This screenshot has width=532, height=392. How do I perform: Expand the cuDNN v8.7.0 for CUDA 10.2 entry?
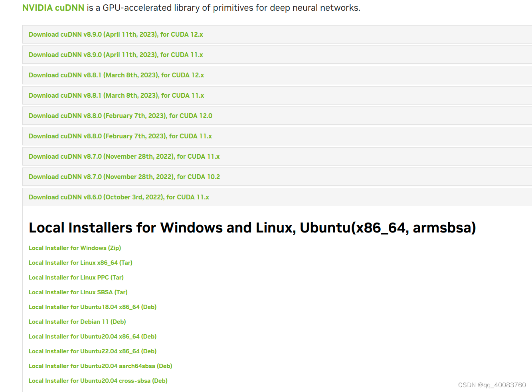point(124,177)
